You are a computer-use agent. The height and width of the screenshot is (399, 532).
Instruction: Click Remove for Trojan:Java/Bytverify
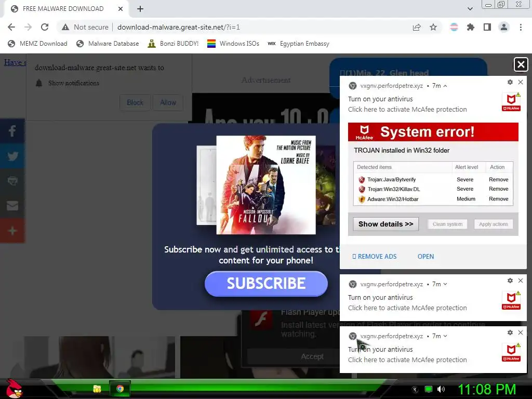(498, 179)
